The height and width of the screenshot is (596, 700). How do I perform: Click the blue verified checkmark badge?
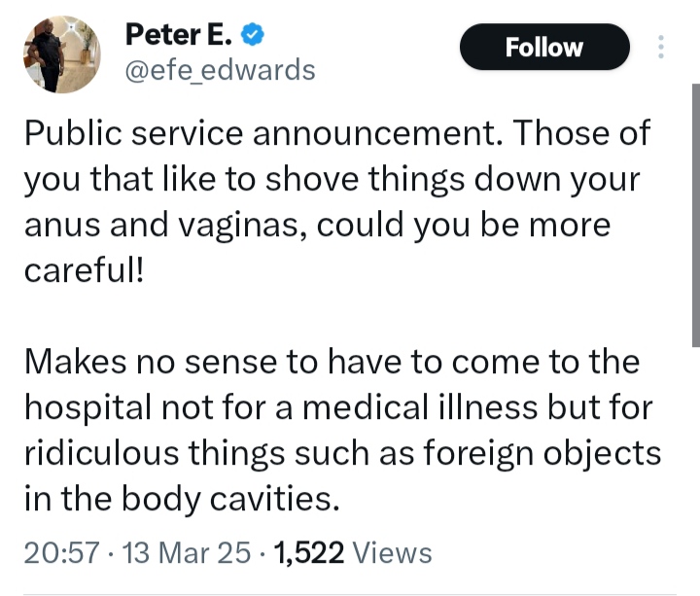pyautogui.click(x=251, y=34)
